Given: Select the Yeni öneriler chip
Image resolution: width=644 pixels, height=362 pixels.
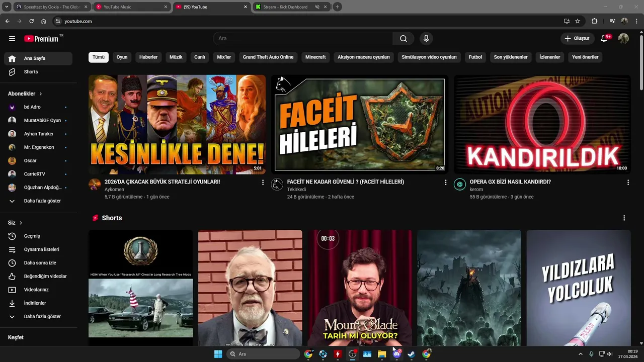Looking at the screenshot, I should (585, 57).
